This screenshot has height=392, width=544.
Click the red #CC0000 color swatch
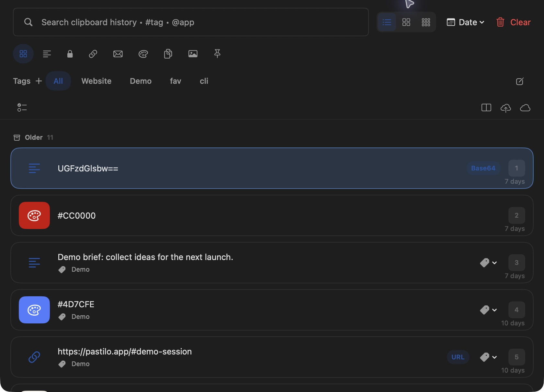(34, 215)
